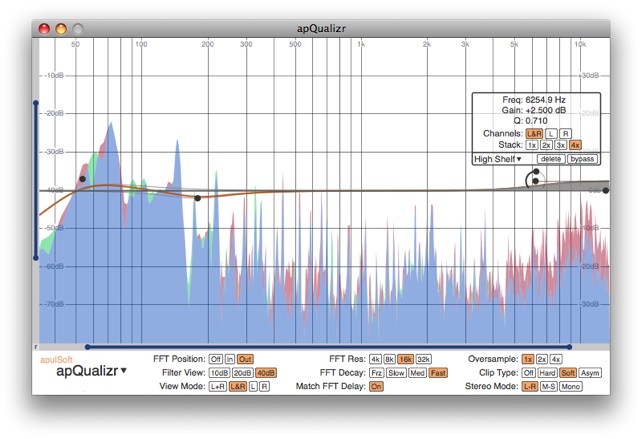This screenshot has height=439, width=642.
Task: Select 20dB Filter View
Action: pyautogui.click(x=242, y=373)
